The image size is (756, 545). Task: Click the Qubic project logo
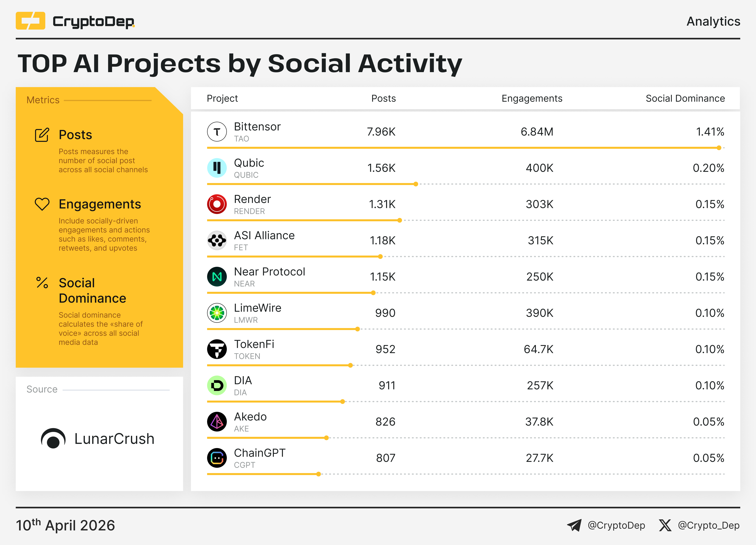[x=217, y=168]
